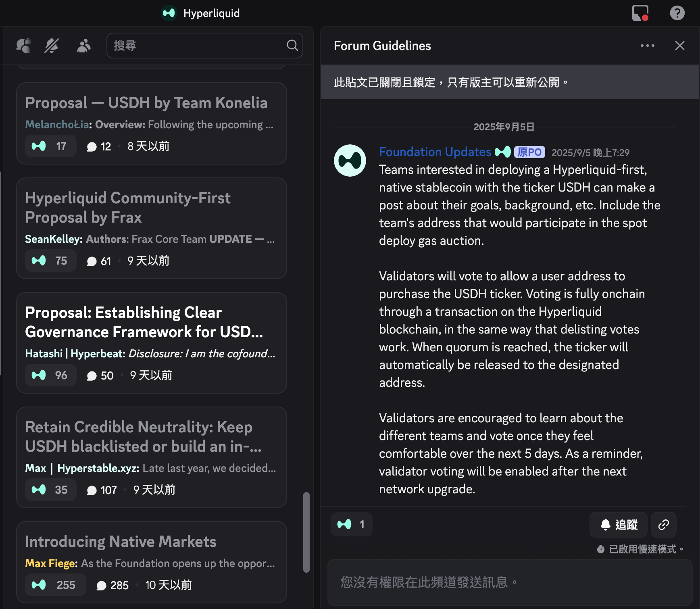Click the 8 天以前 timestamp on Konelia post
Viewport: 700px width, 609px height.
148,146
